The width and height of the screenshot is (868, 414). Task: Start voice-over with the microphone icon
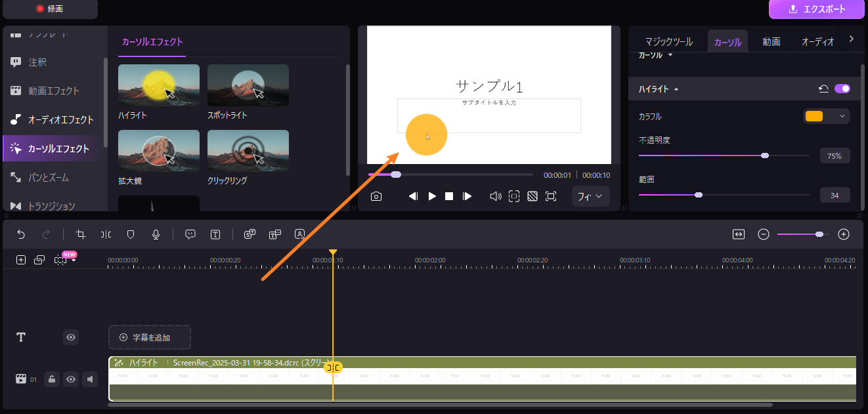point(156,234)
